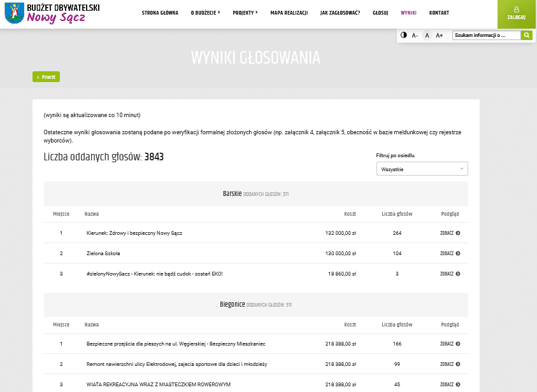
Task: Expand the Projekty menu
Action: [245, 13]
